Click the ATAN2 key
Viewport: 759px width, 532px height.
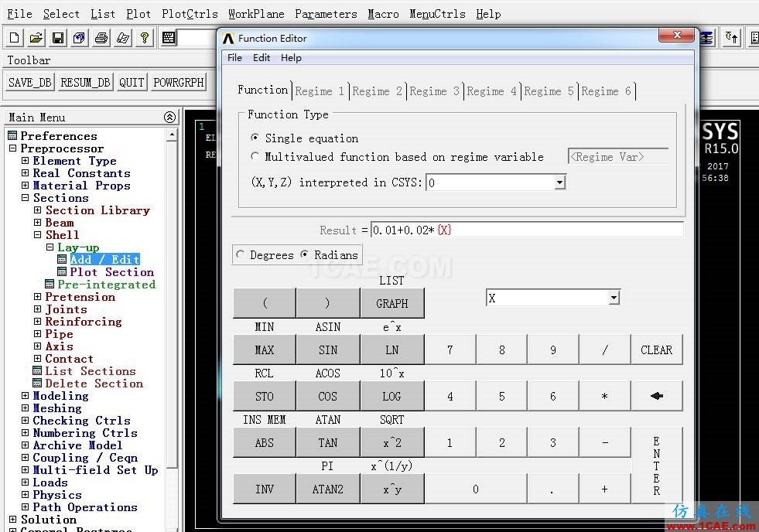(x=328, y=489)
